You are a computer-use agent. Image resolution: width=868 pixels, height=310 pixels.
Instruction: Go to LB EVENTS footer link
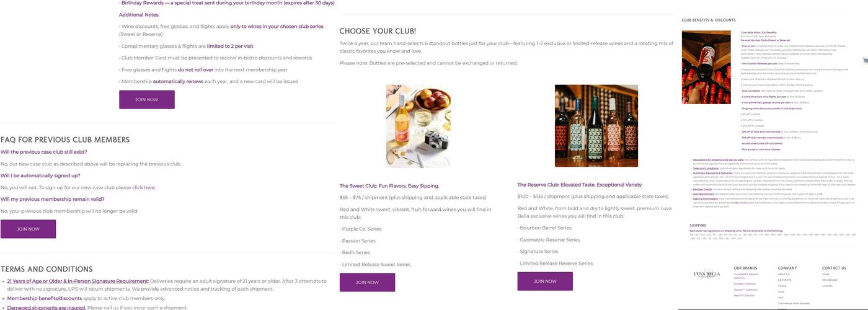click(784, 280)
